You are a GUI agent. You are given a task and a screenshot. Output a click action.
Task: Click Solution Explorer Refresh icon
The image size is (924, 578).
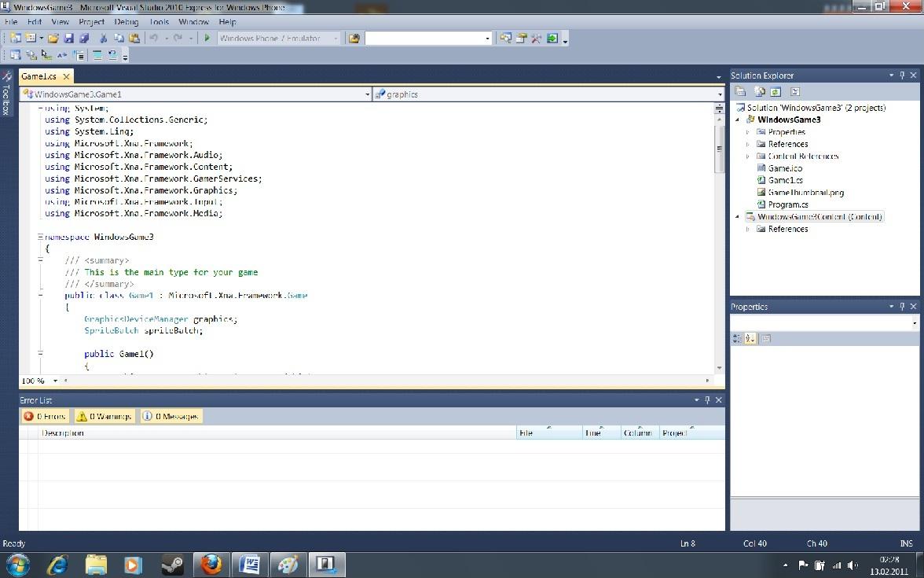(775, 91)
